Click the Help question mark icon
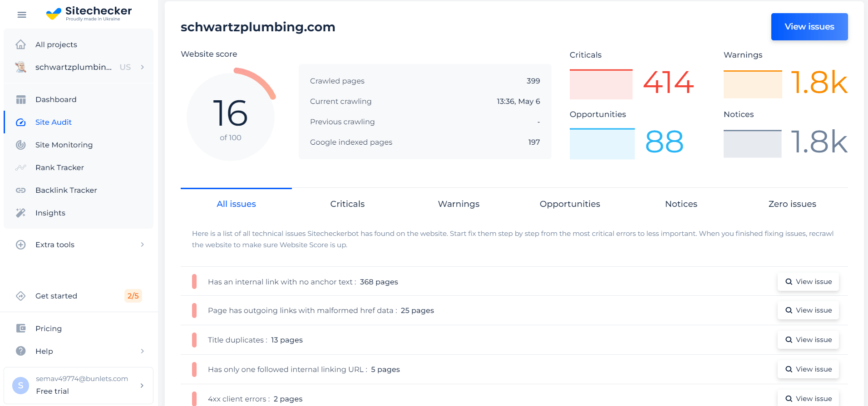868x406 pixels. click(21, 351)
